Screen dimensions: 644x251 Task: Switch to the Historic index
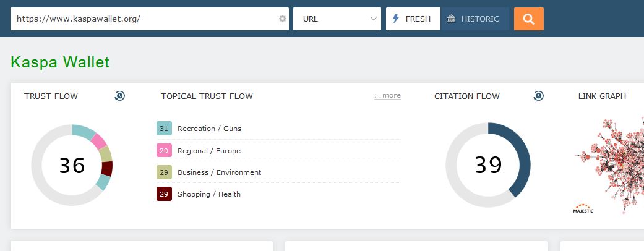point(474,19)
